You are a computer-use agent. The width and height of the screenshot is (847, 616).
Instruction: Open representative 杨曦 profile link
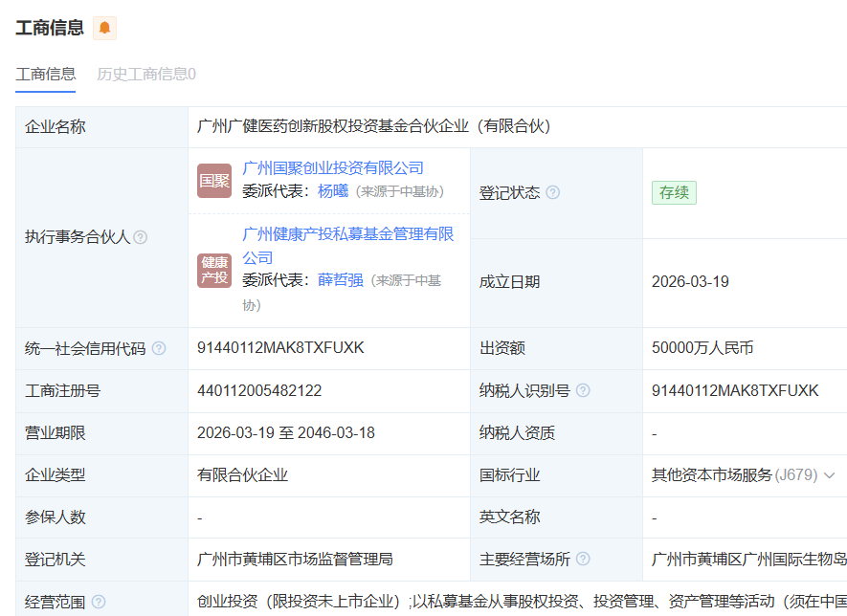333,190
